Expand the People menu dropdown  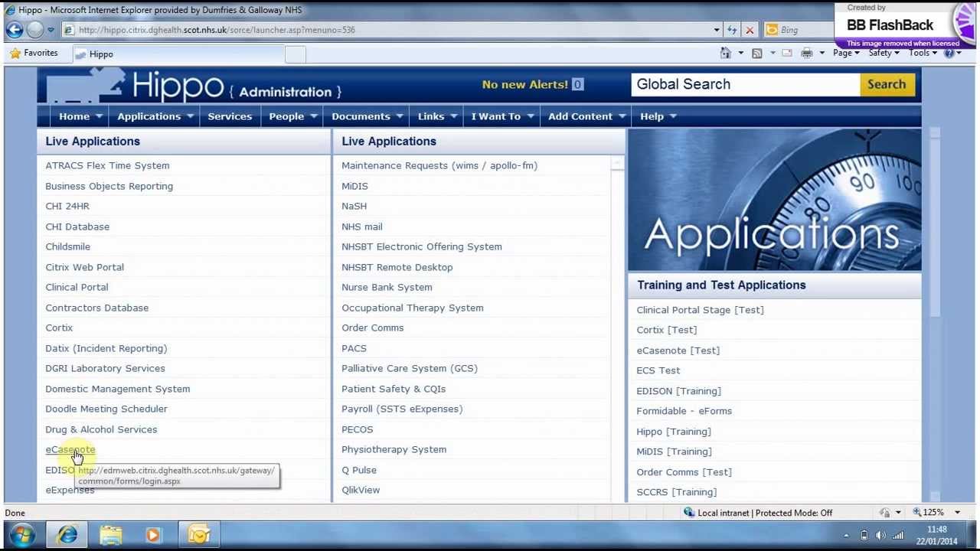coord(313,116)
